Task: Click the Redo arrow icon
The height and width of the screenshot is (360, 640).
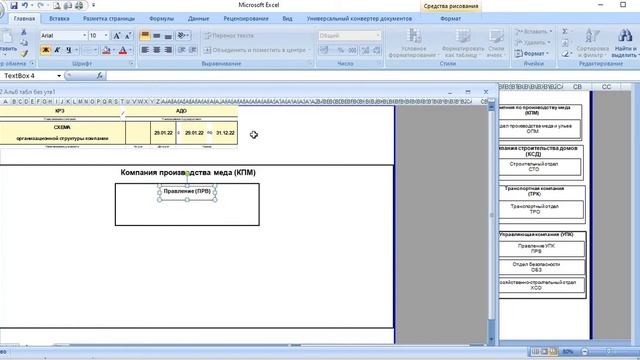Action: tap(40, 5)
